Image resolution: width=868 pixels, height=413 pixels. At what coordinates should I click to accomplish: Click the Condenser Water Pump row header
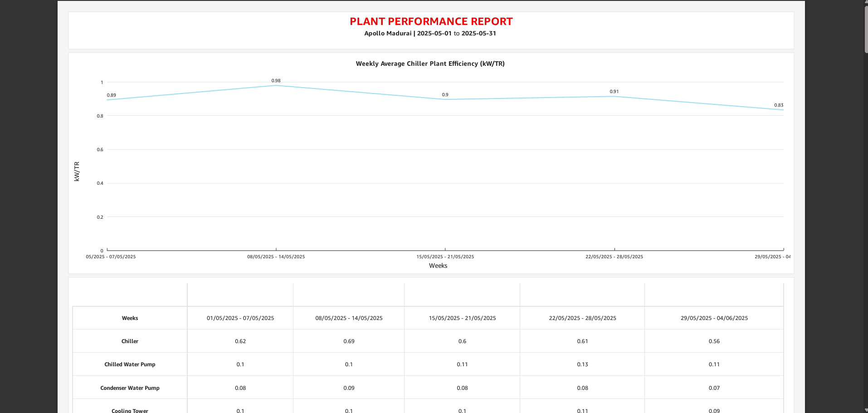(130, 388)
